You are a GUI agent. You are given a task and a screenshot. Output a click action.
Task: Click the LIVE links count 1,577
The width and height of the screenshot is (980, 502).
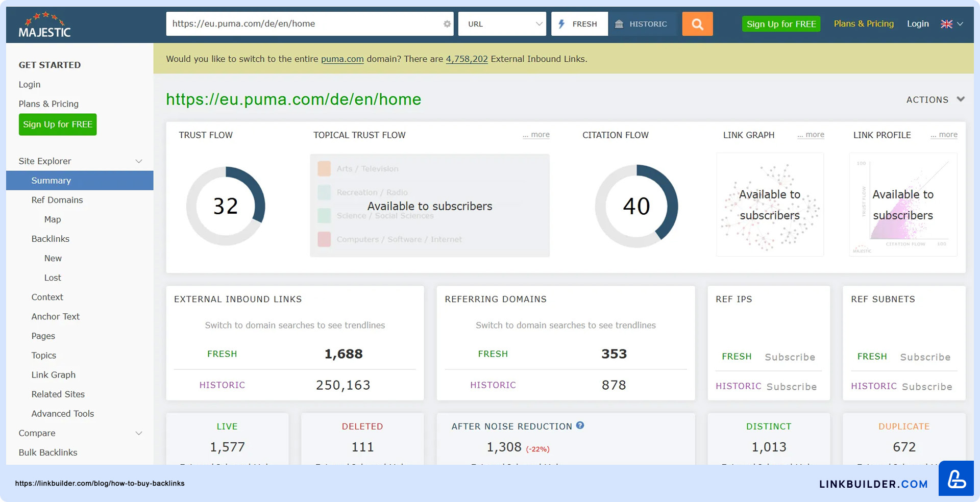pyautogui.click(x=228, y=447)
